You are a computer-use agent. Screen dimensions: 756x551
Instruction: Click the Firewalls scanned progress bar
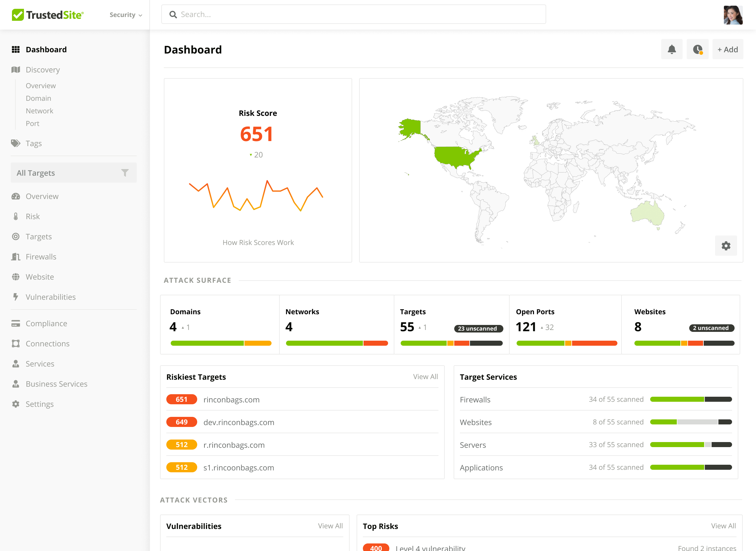tap(690, 399)
